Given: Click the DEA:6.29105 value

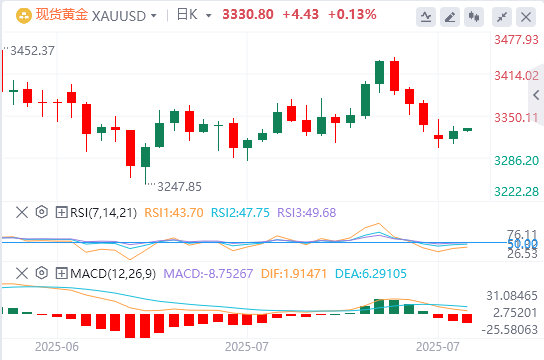Looking at the screenshot, I should (x=371, y=274).
